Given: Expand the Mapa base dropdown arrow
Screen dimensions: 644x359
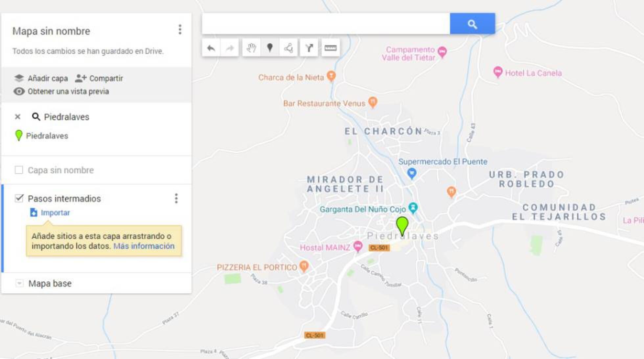Looking at the screenshot, I should (x=19, y=283).
